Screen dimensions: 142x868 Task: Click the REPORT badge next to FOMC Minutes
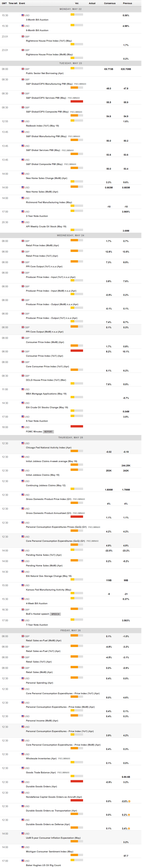click(x=48, y=432)
